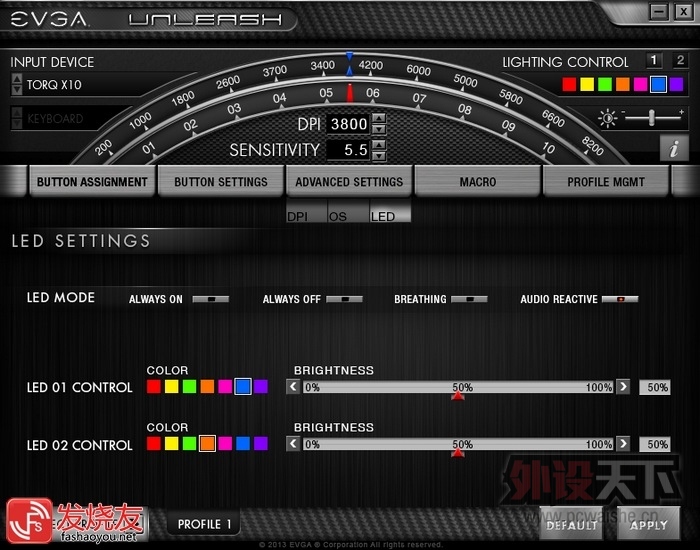The image size is (700, 550).
Task: Click right arrow of LED 01 brightness
Action: click(x=623, y=387)
